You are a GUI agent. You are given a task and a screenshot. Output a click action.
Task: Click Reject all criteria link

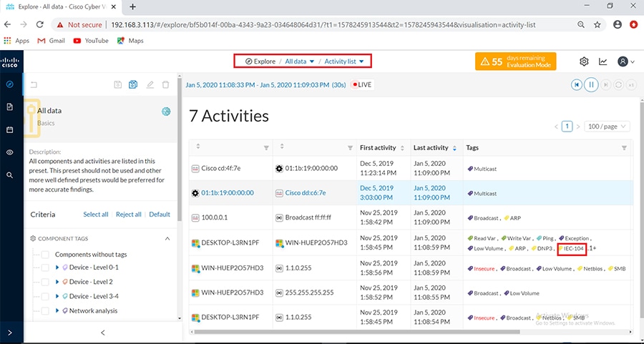point(129,215)
